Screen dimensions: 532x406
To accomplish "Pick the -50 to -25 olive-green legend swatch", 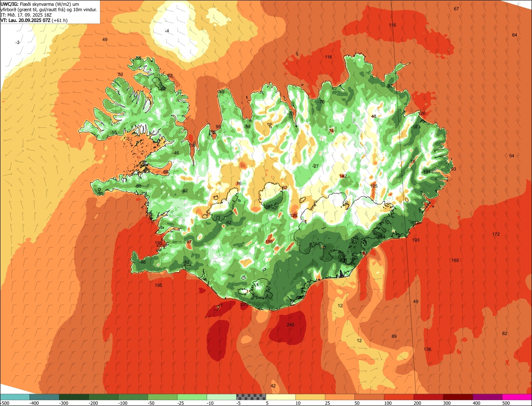I will click(163, 397).
